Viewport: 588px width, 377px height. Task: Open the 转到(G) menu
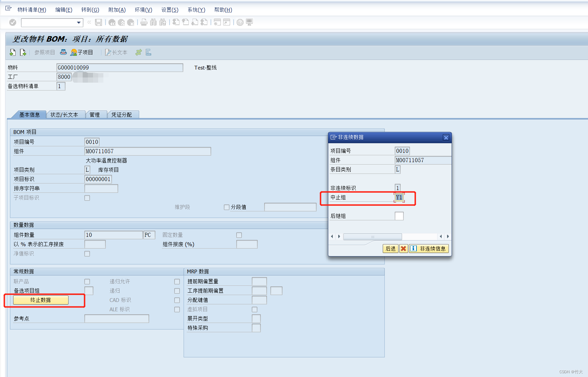point(90,10)
